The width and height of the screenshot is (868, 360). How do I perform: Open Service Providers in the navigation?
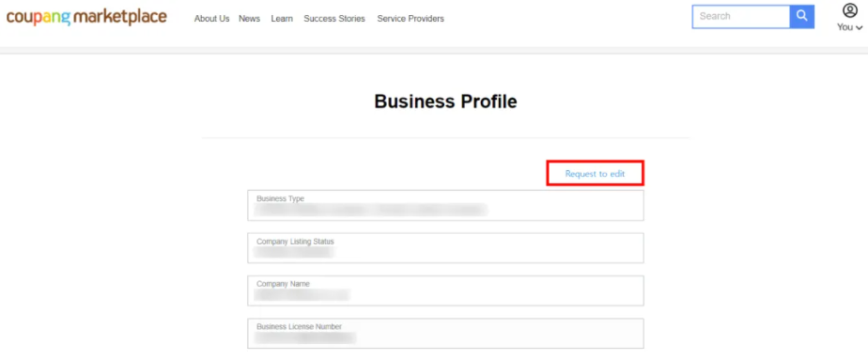click(x=411, y=19)
